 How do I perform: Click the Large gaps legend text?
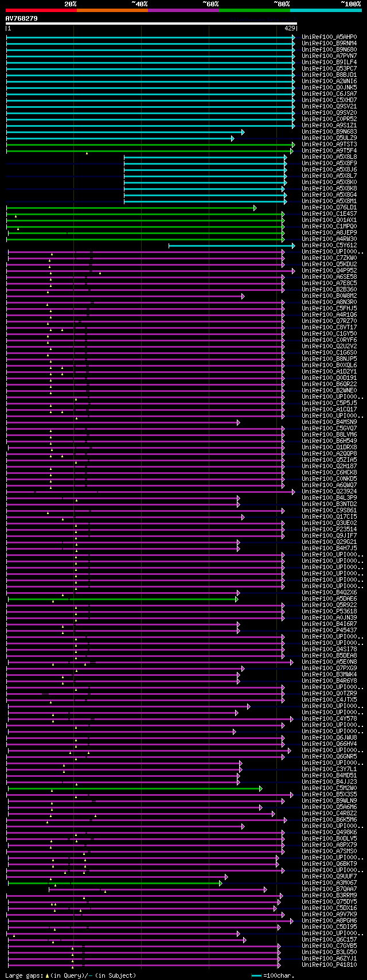click(71, 975)
